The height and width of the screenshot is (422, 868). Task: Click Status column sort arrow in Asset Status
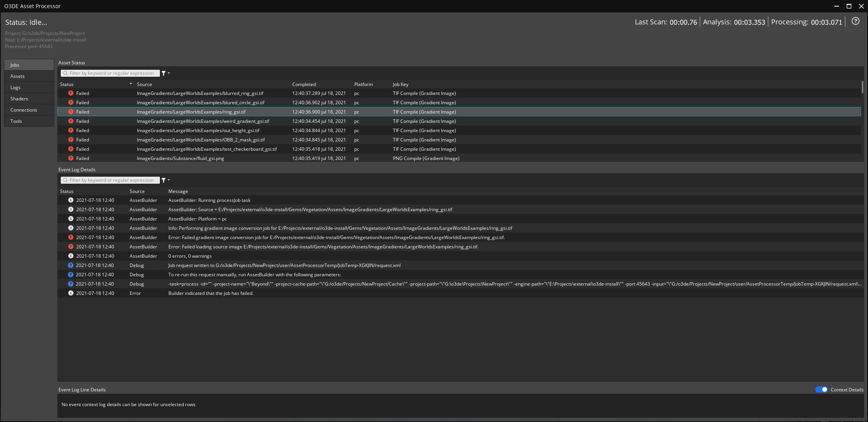(131, 84)
